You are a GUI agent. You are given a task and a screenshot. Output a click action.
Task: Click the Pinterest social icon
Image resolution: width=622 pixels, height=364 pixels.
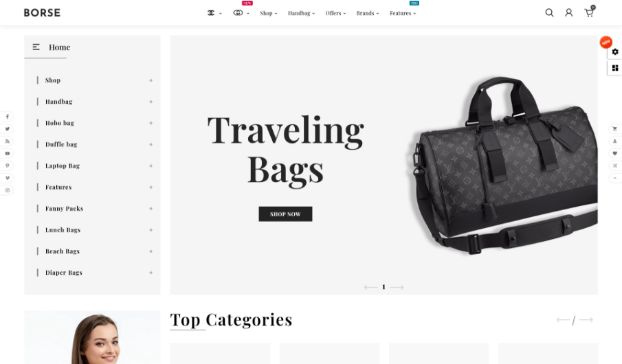[7, 166]
